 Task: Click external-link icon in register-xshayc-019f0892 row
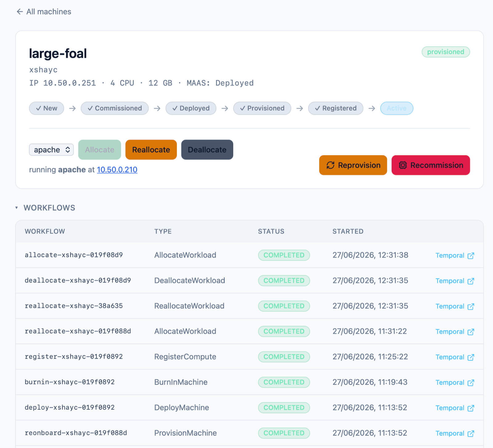(x=471, y=357)
